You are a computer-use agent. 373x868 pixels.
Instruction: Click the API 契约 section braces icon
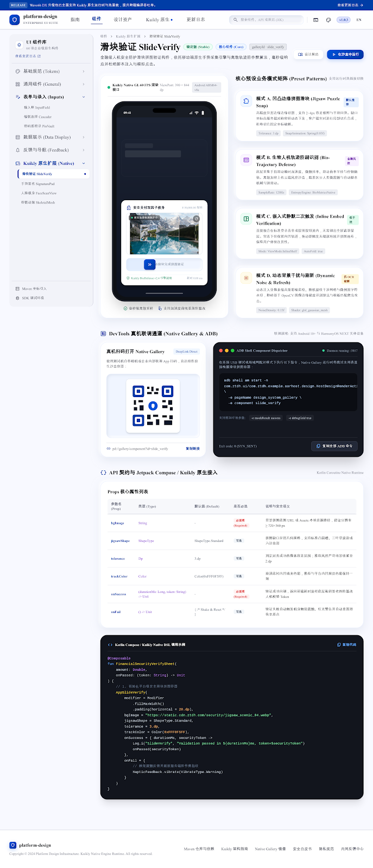103,473
